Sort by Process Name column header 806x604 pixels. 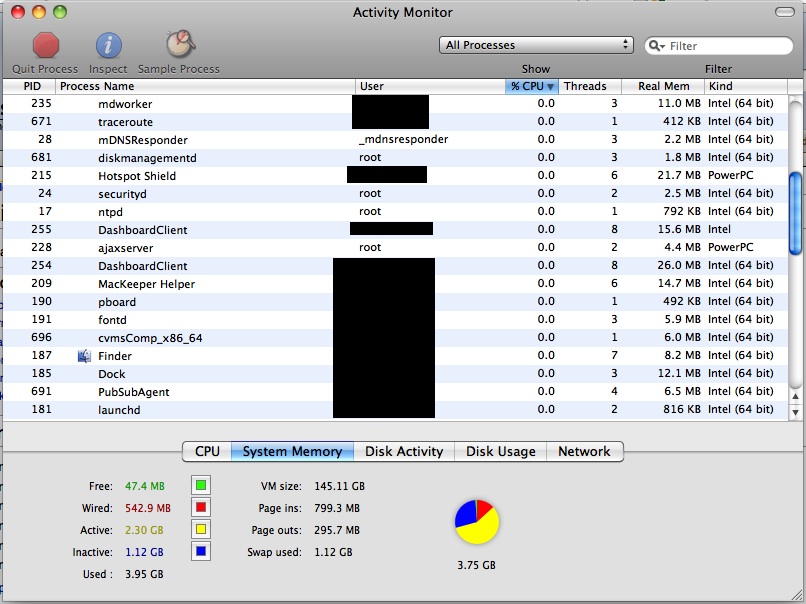pyautogui.click(x=205, y=86)
